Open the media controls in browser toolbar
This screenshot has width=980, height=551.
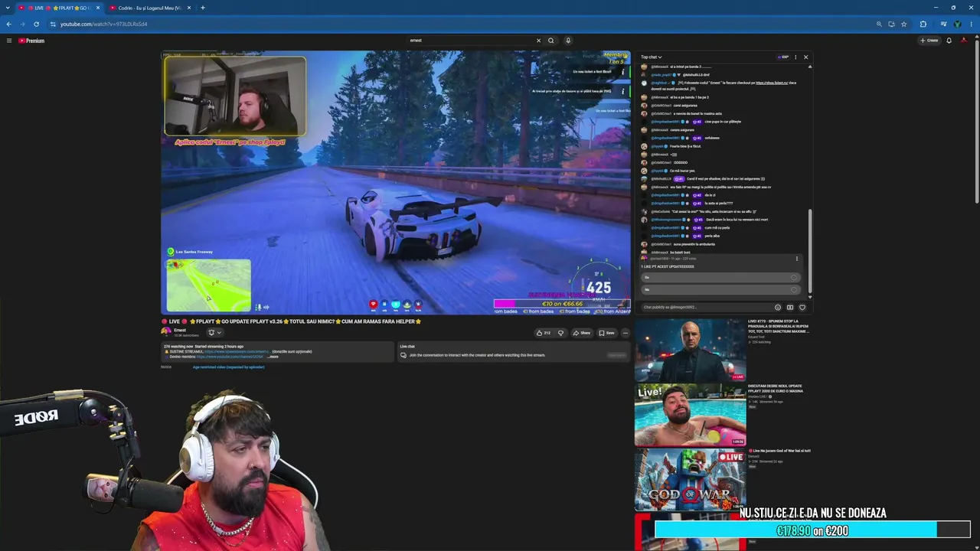(x=943, y=24)
